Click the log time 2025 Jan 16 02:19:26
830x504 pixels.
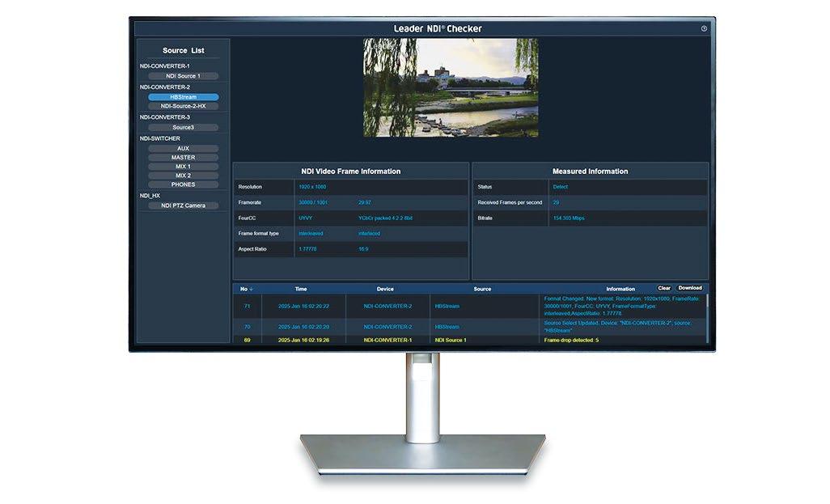click(303, 341)
